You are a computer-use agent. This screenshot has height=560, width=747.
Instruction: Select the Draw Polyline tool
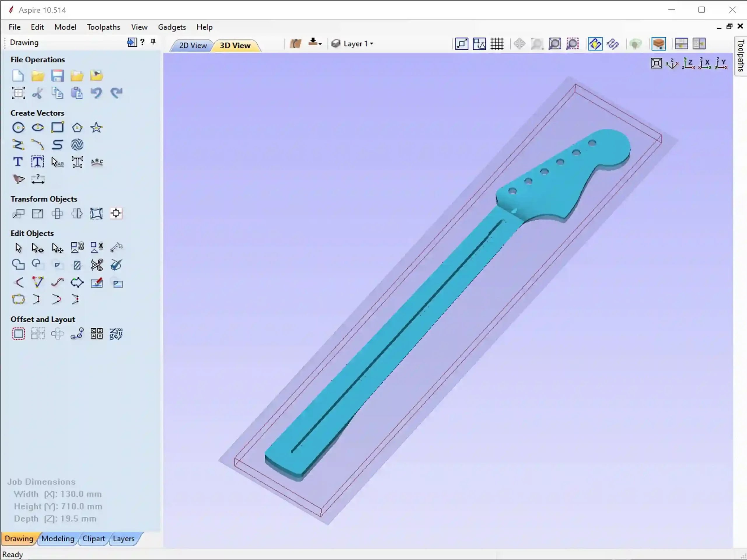[18, 145]
